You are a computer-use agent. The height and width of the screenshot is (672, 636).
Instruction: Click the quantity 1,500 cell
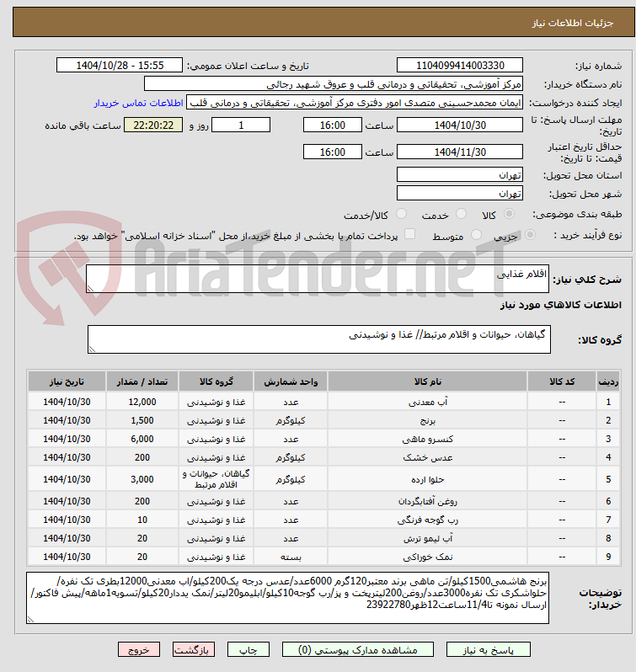(142, 420)
